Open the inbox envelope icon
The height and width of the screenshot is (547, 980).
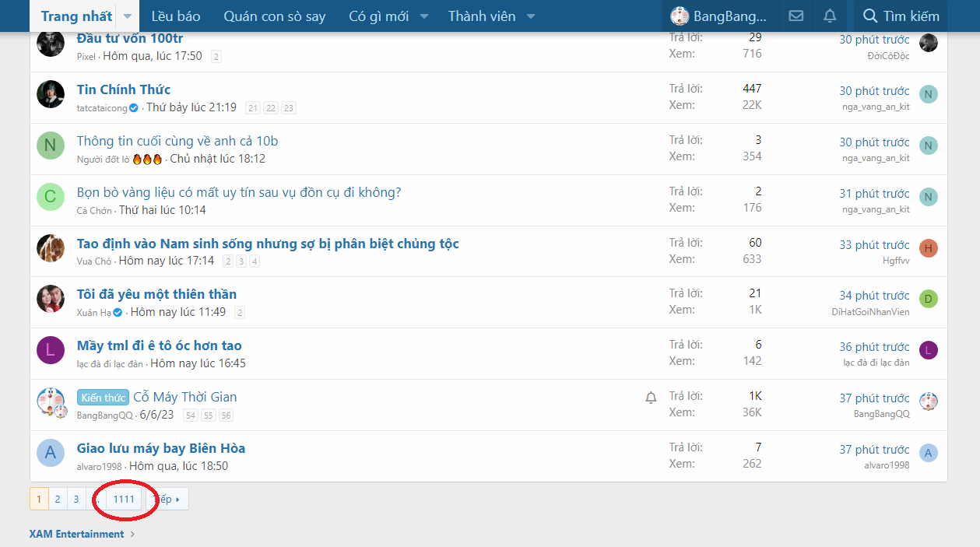[796, 16]
